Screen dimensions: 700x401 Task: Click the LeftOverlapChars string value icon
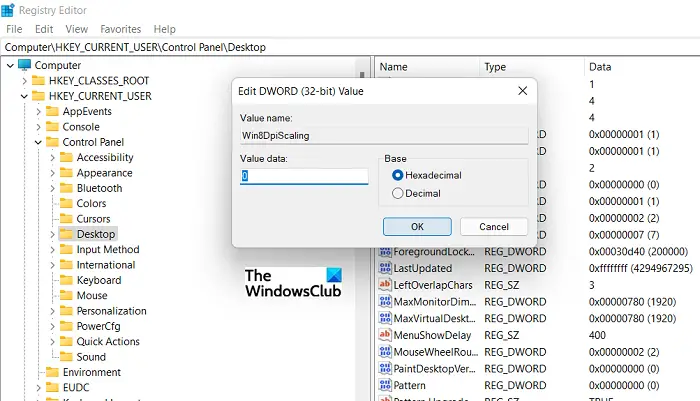385,284
